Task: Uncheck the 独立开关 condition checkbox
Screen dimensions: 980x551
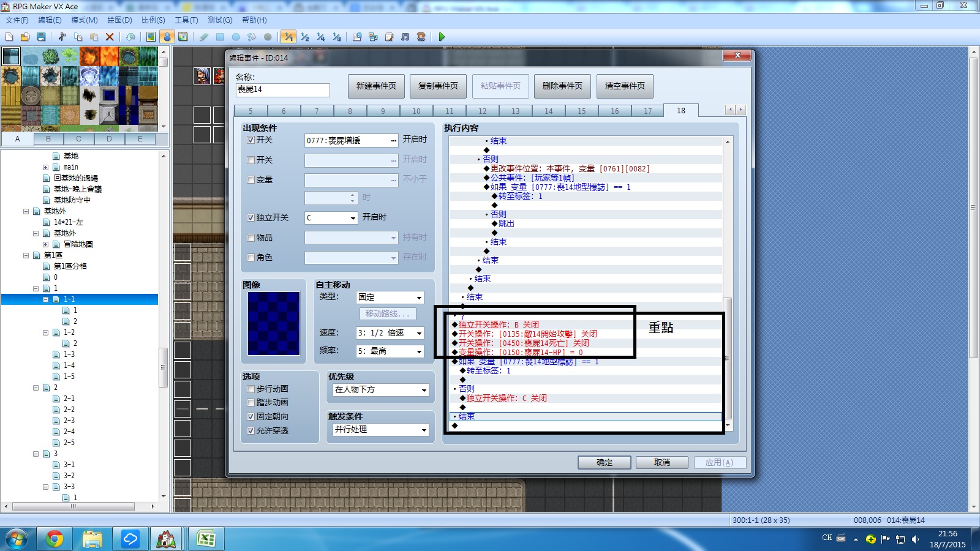Action: click(x=251, y=217)
